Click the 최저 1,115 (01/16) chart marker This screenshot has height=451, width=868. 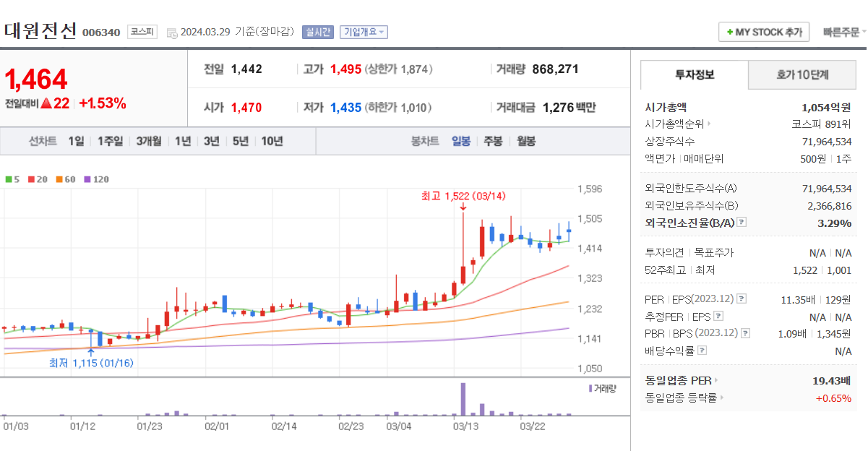(x=91, y=363)
